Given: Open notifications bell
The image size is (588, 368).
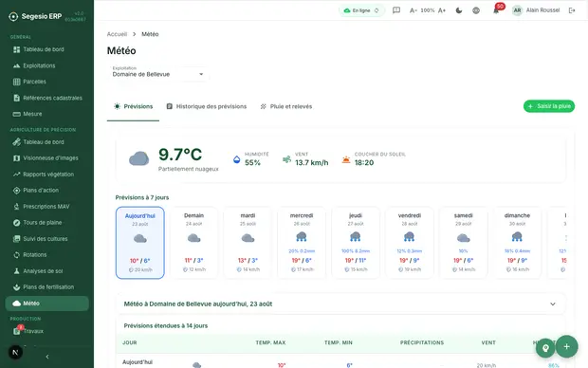Looking at the screenshot, I should point(496,10).
